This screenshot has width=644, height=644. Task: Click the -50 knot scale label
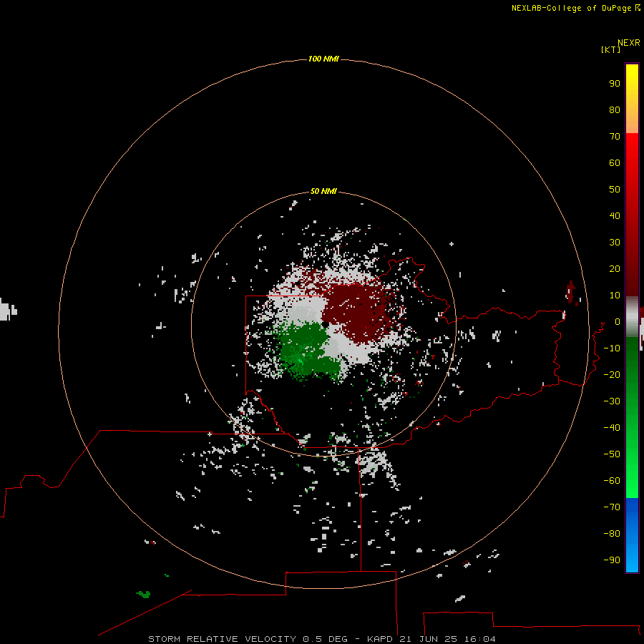[x=612, y=454]
